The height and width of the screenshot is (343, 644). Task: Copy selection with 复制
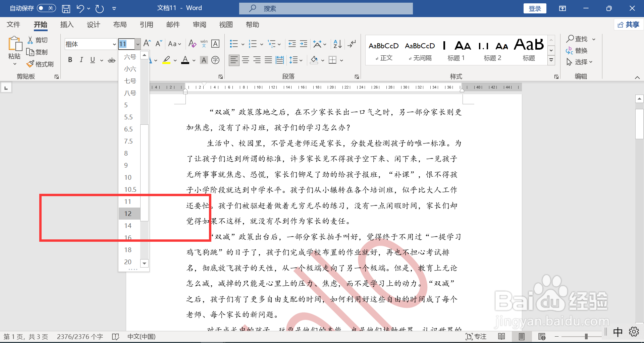(x=37, y=52)
